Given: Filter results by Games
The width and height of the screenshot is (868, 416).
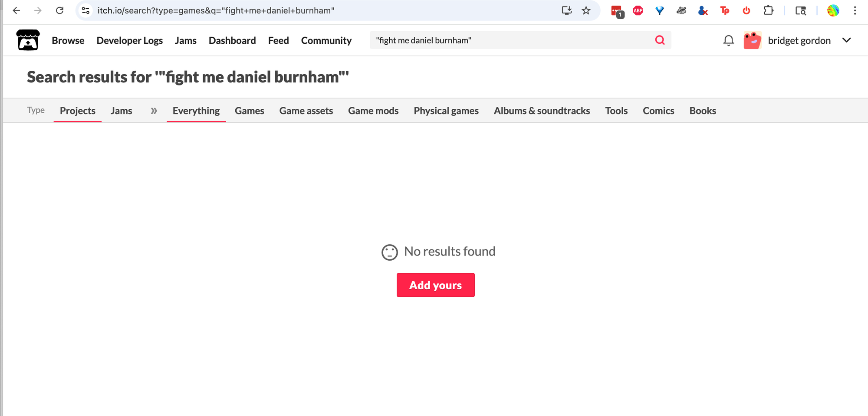Looking at the screenshot, I should pos(249,111).
